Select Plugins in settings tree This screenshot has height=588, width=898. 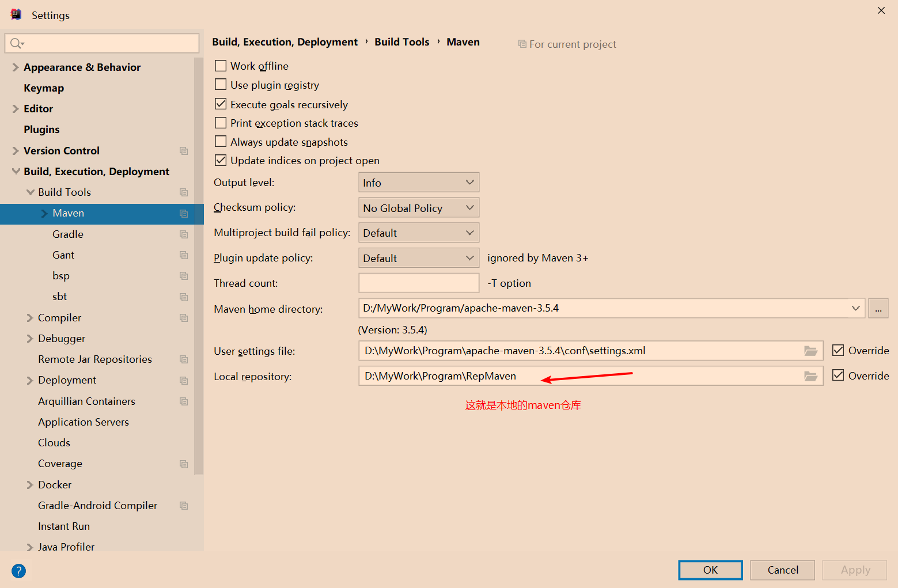pos(41,130)
